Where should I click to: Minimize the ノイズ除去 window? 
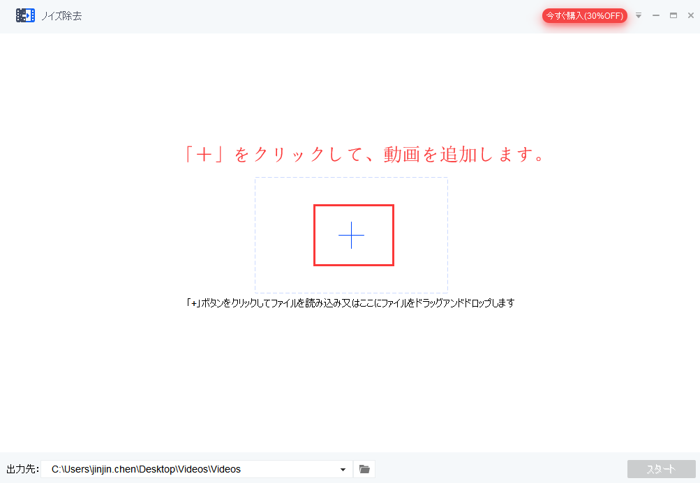click(x=656, y=16)
